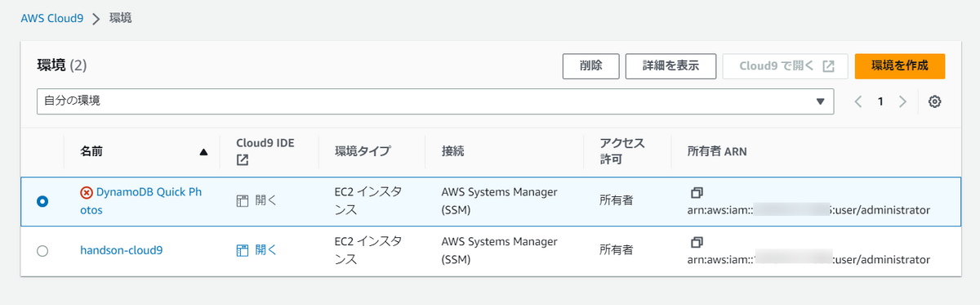Image resolution: width=980 pixels, height=305 pixels.
Task: Click the IDE icon in DynamoDB Quick Photos row
Action: pos(242,200)
